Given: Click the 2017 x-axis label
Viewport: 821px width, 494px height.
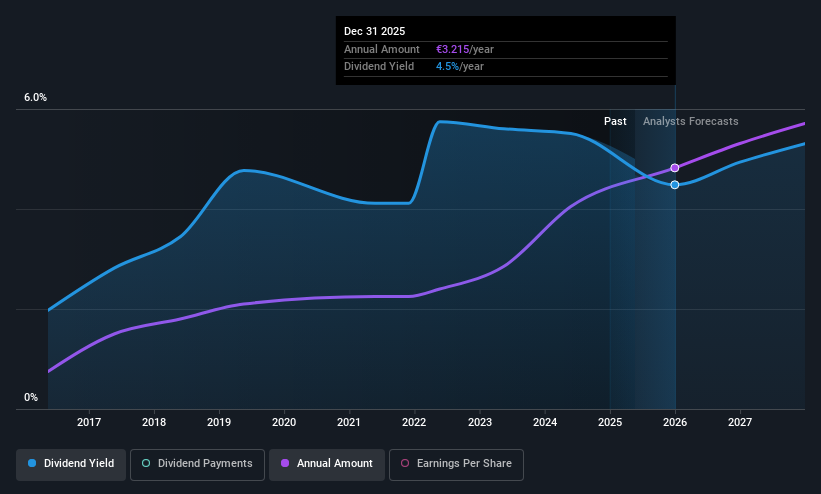Looking at the screenshot, I should coord(89,422).
